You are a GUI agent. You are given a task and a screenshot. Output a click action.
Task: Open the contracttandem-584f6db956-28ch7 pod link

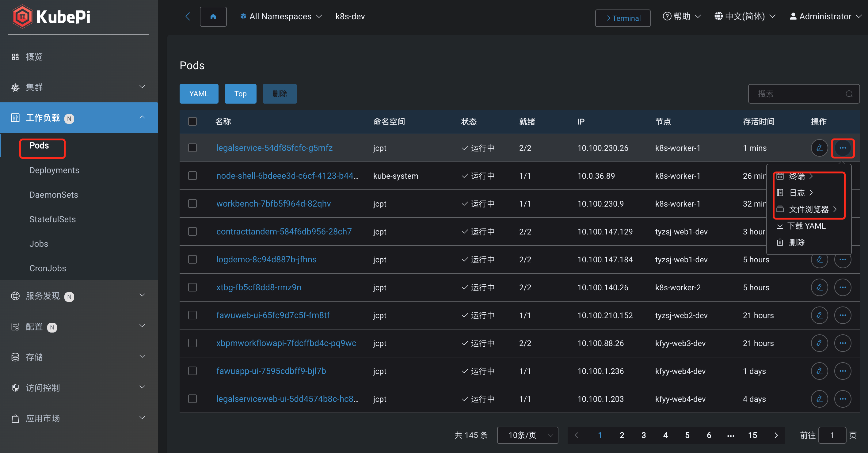pos(284,231)
